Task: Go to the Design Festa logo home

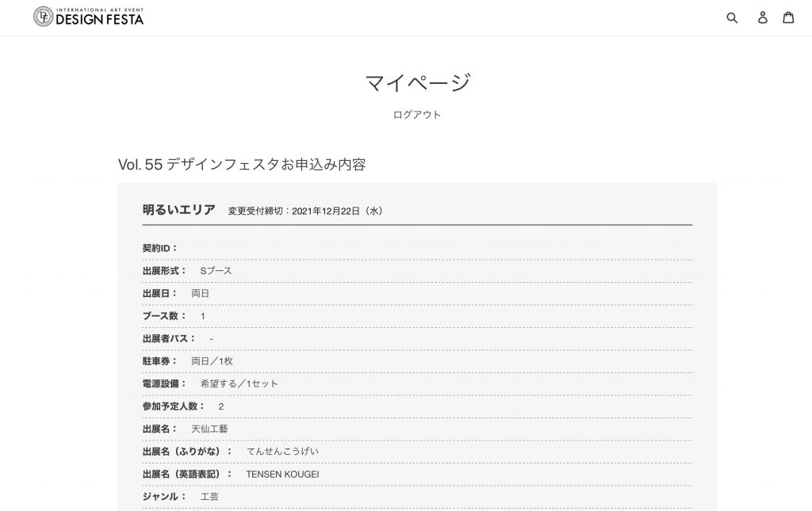Action: [x=89, y=17]
